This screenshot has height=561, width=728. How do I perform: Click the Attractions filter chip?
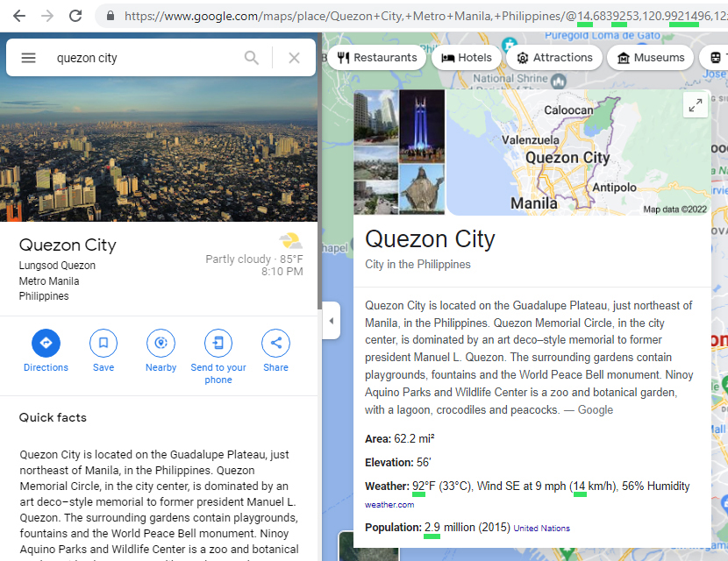point(554,56)
